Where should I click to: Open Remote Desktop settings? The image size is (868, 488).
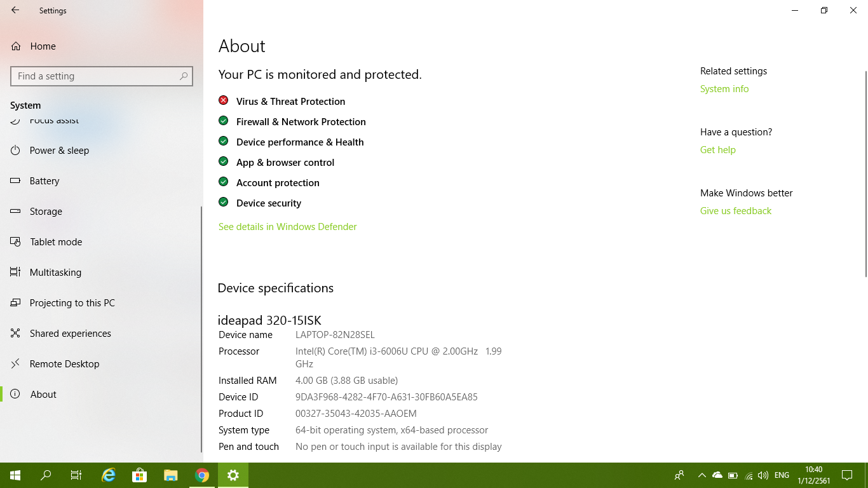[64, 363]
